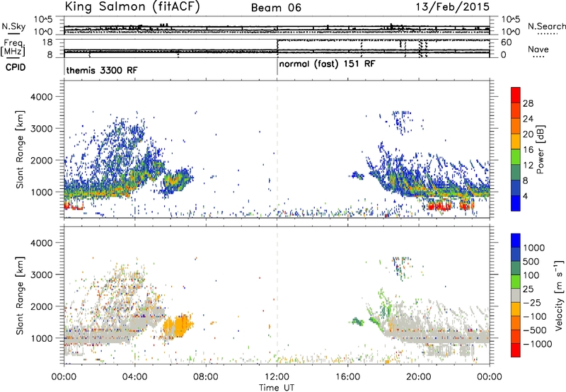This screenshot has height=392, width=566.
Task: Select the "−100" Velocity colorbar tick label
Action: (x=535, y=316)
